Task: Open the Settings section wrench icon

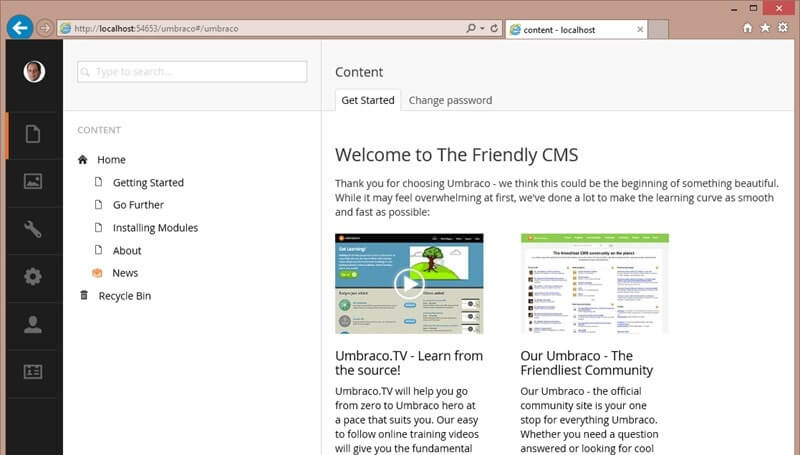Action: 33,229
